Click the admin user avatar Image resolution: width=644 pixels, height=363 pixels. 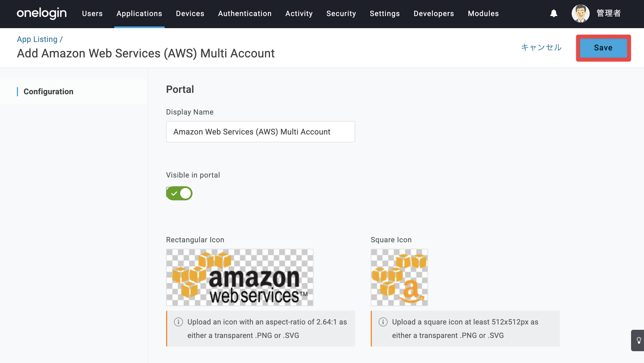pos(580,13)
